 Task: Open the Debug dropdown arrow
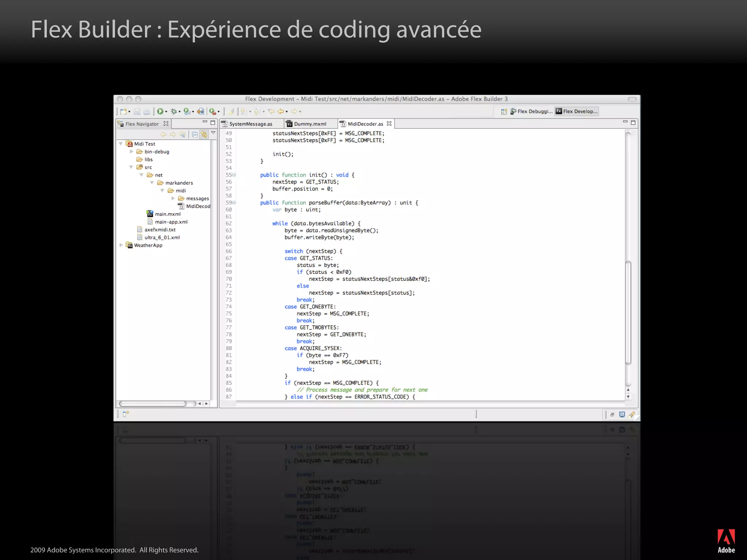pos(179,112)
